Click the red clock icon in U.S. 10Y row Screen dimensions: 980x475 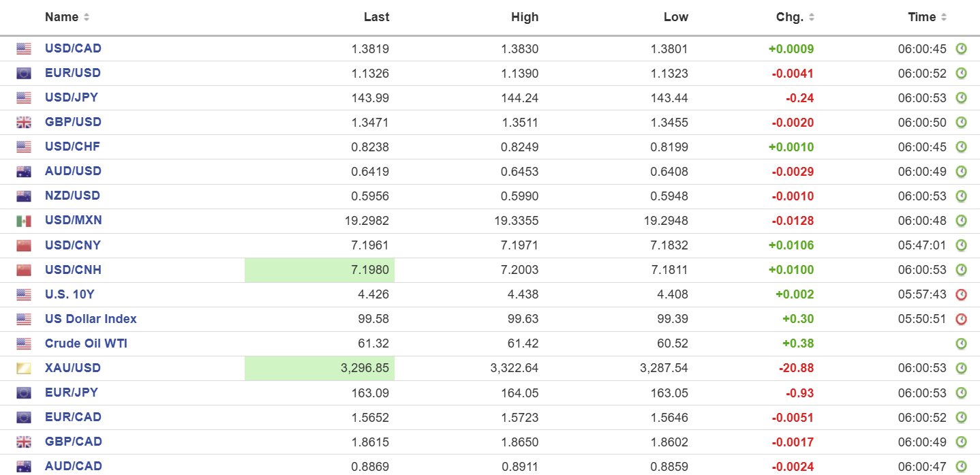[x=961, y=294]
